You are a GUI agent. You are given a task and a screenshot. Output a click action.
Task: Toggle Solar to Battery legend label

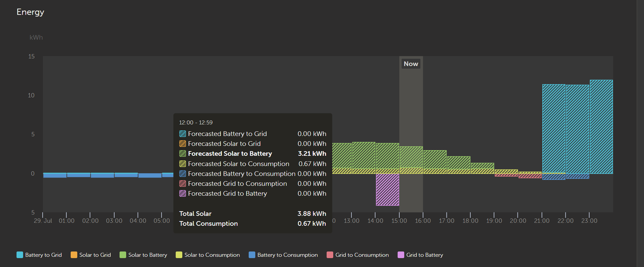point(147,255)
